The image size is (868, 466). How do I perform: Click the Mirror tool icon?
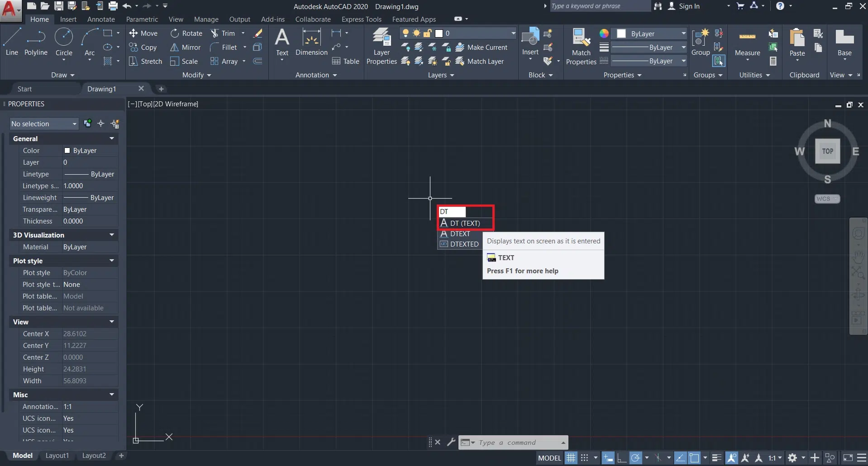[174, 48]
